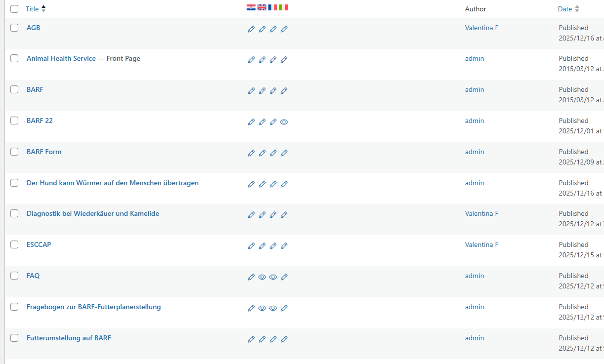Select the checkbox for the BARF 22 page
The image size is (604, 364).
point(14,121)
